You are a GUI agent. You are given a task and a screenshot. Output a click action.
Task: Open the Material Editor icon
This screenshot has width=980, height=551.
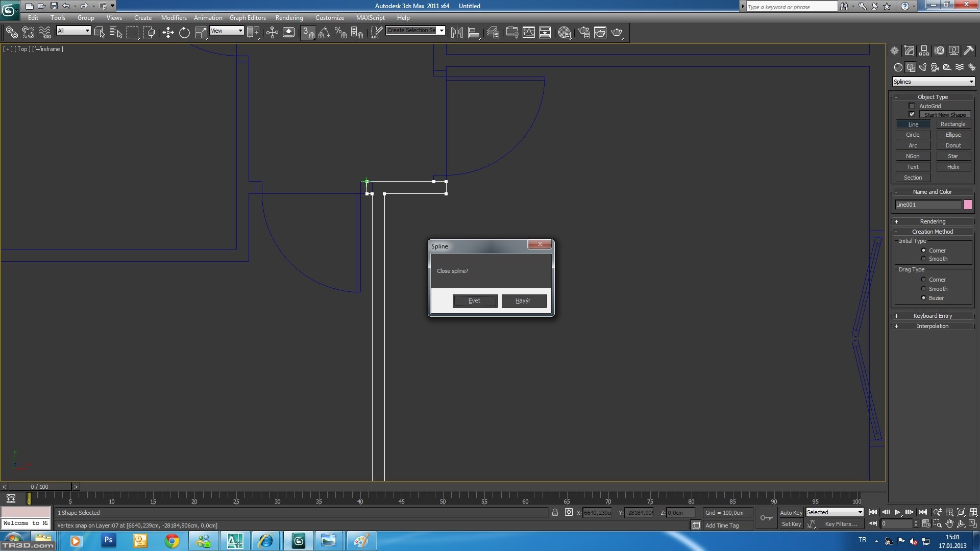tap(564, 33)
